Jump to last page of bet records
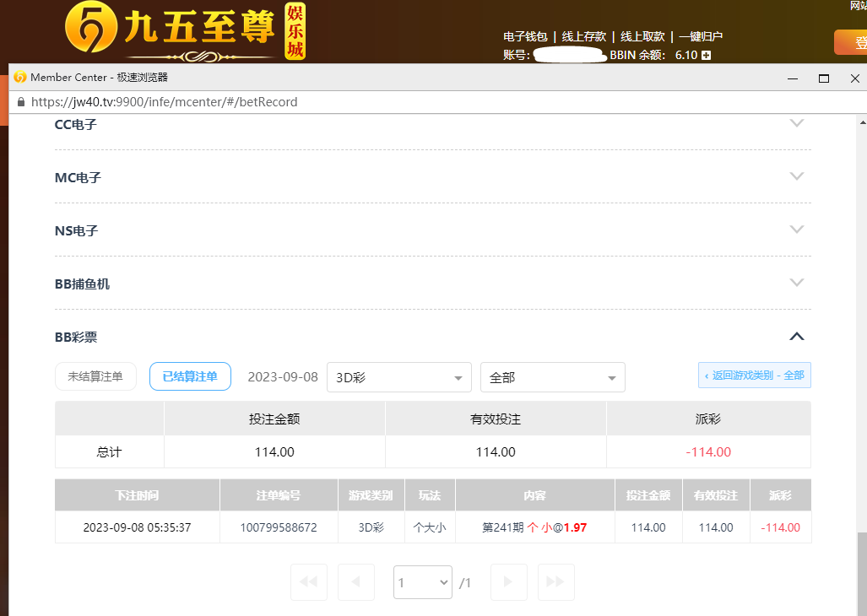Viewport: 867px width, 616px height. [555, 582]
